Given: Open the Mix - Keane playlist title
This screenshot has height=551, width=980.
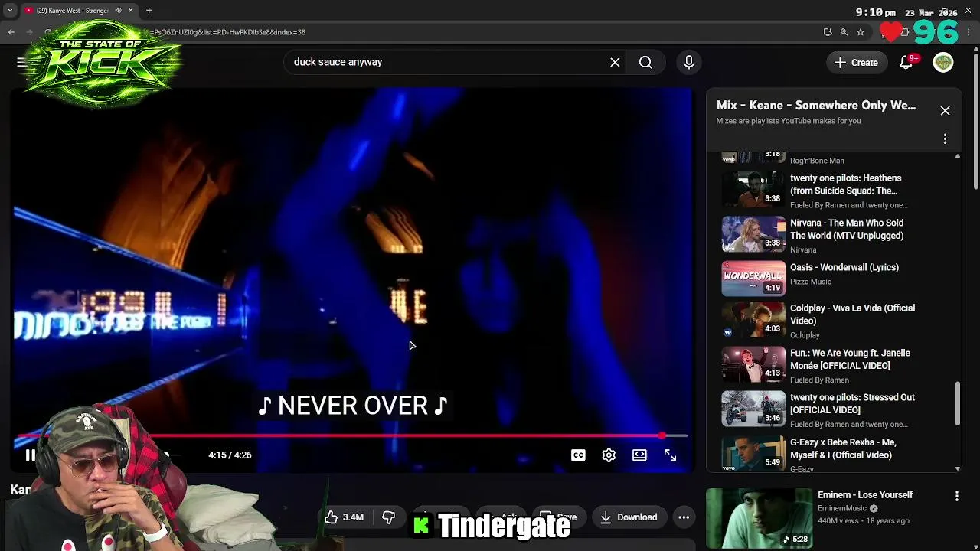Looking at the screenshot, I should 816,106.
